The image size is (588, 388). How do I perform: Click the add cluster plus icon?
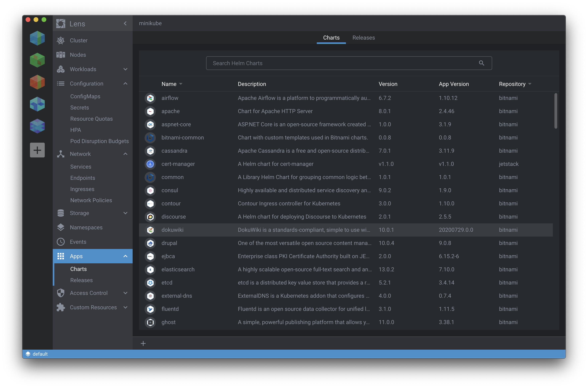[x=37, y=150]
